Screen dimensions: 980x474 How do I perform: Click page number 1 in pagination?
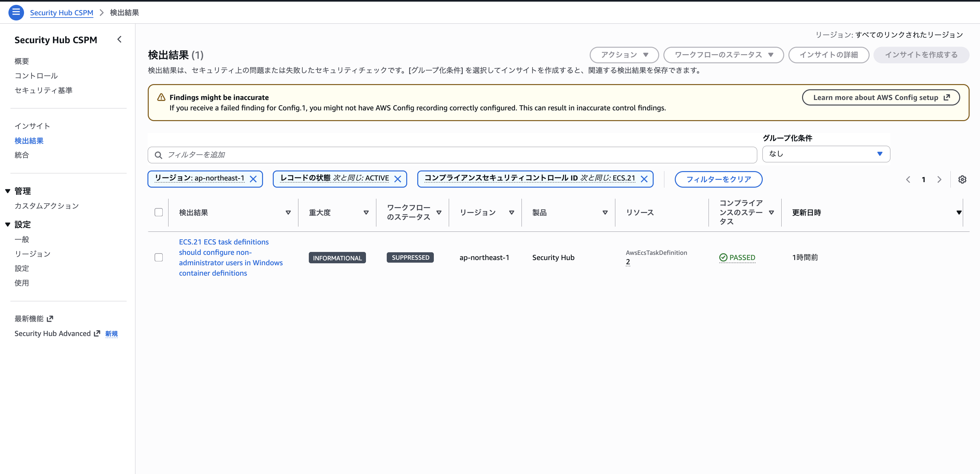coord(923,180)
